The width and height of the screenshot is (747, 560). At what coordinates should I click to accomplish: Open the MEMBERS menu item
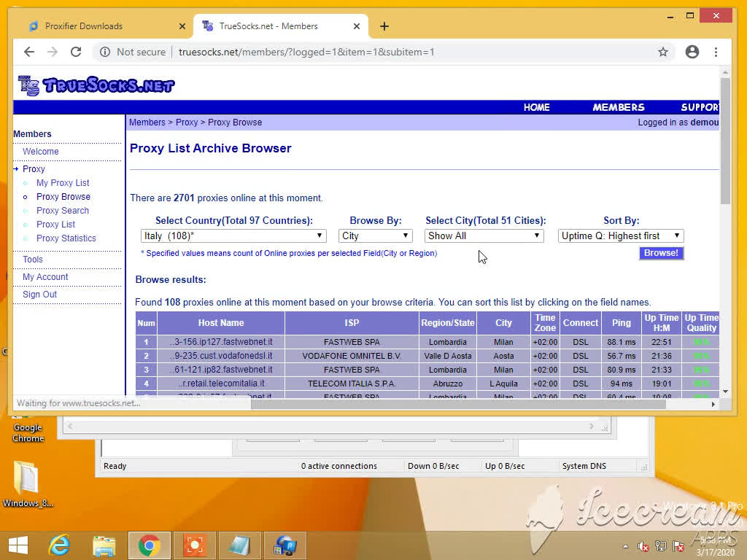click(619, 108)
